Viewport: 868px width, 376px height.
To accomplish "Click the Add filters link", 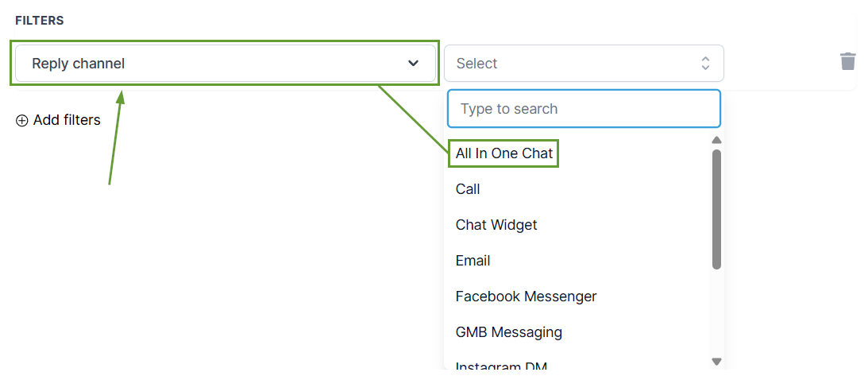I will pos(67,121).
